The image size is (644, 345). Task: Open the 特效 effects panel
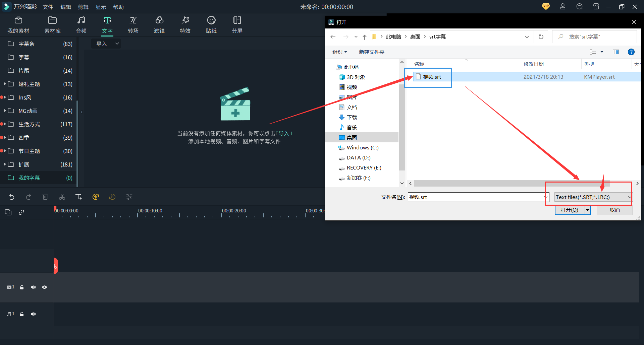tap(185, 25)
